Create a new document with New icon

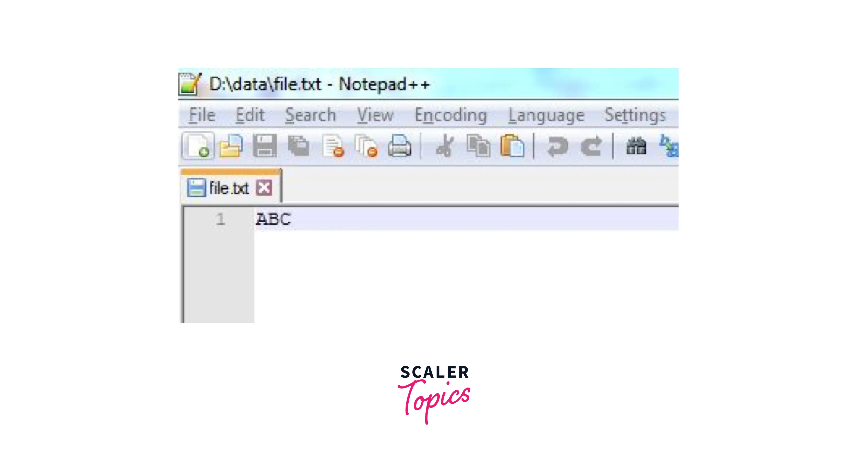click(x=198, y=145)
